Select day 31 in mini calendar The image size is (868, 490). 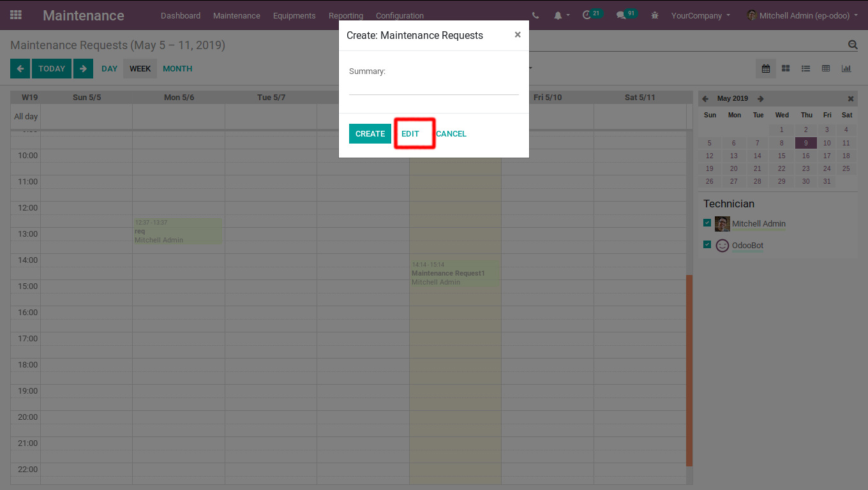827,181
